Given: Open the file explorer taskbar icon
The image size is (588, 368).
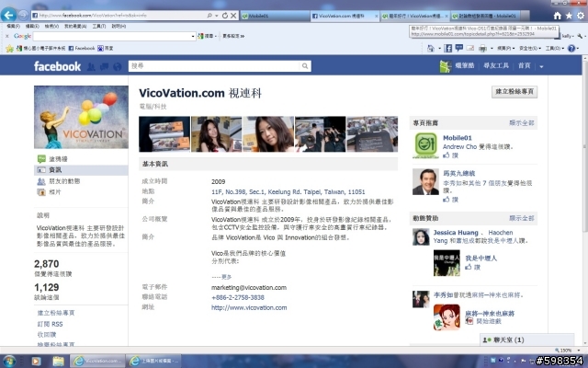Looking at the screenshot, I should (x=58, y=362).
